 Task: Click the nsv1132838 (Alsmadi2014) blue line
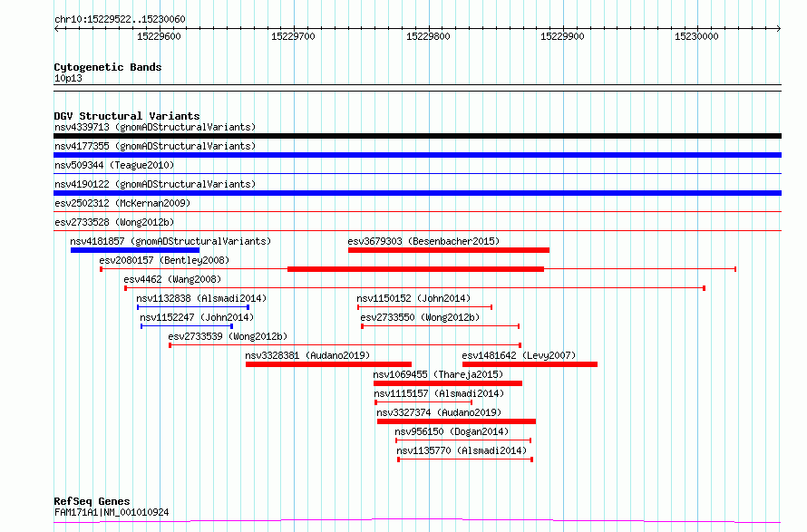pyautogui.click(x=193, y=307)
